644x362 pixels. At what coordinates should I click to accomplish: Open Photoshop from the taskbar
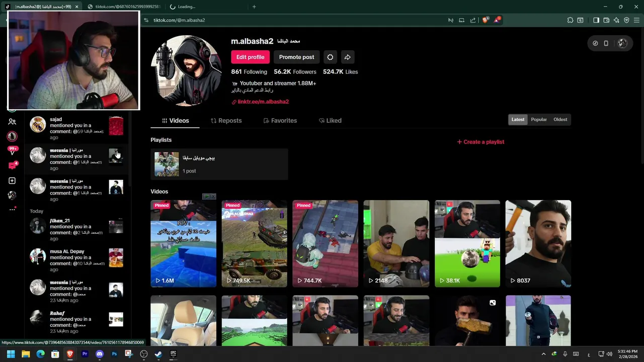click(x=114, y=354)
